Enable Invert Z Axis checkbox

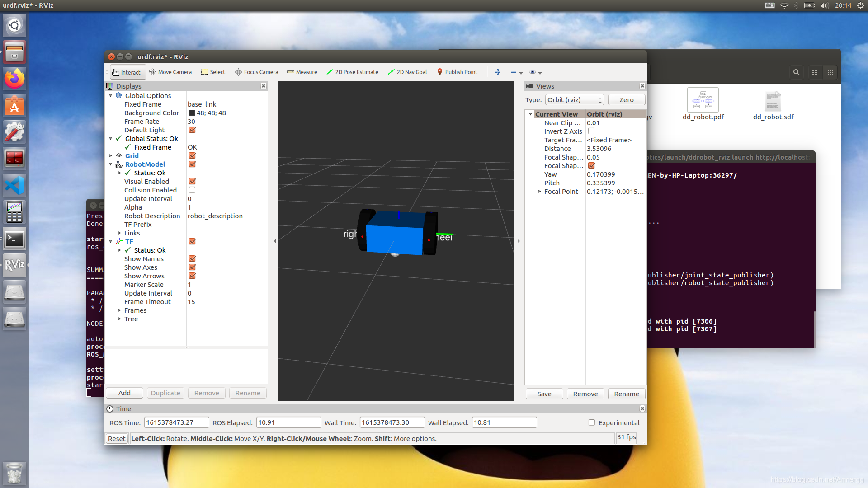pyautogui.click(x=591, y=131)
